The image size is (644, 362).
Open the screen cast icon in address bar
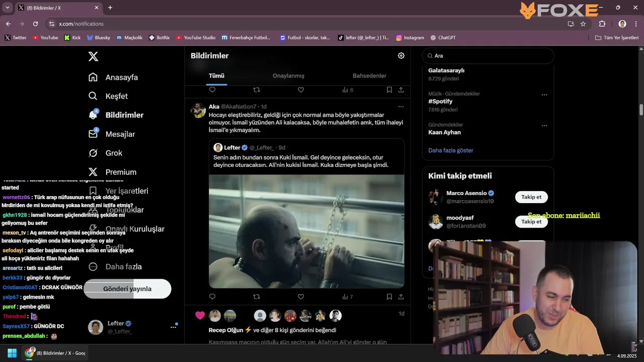click(571, 24)
